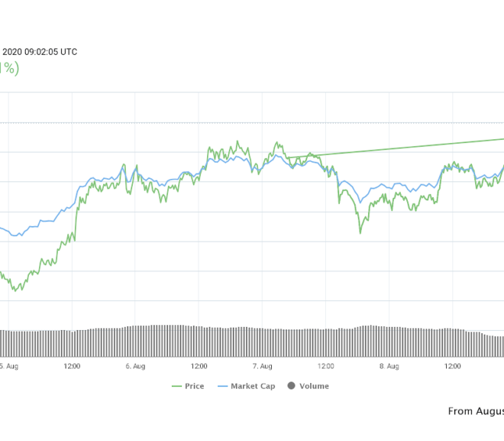The height and width of the screenshot is (441, 504).
Task: Click the green Price line legend icon
Action: (x=177, y=386)
